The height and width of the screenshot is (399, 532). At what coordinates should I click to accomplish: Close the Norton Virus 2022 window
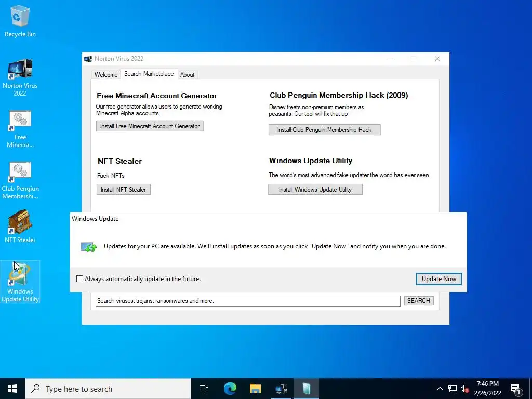coord(437,59)
